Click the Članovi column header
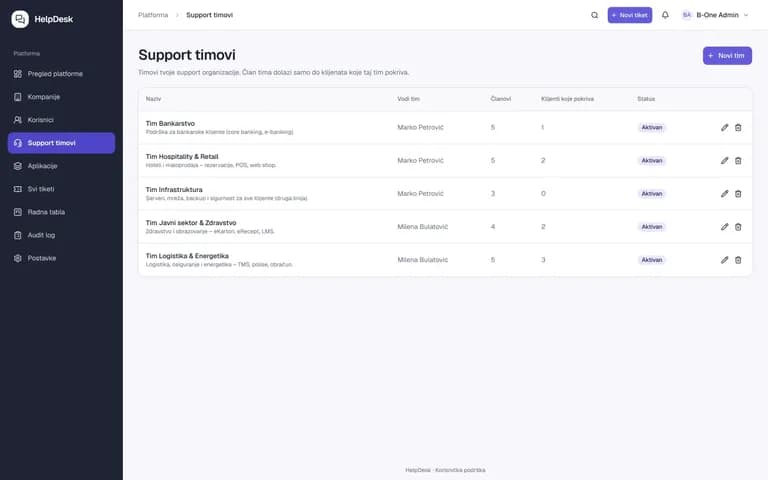This screenshot has height=480, width=768. click(x=501, y=99)
